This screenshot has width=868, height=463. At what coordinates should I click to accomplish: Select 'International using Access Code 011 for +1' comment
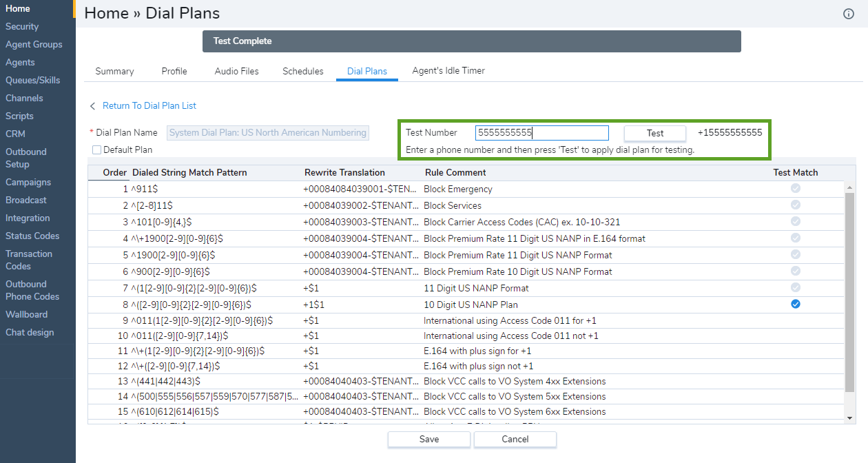510,320
